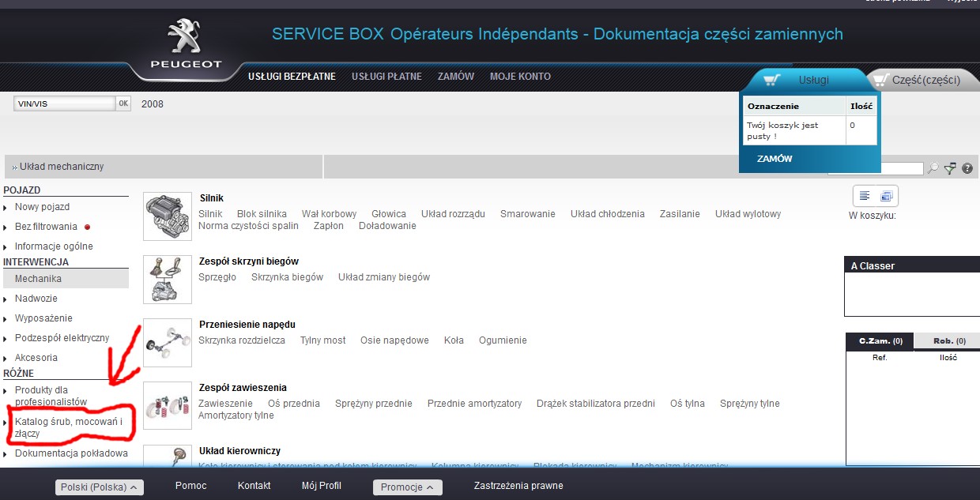This screenshot has width=980, height=500.
Task: Open Głowica link
Action: 389,214
